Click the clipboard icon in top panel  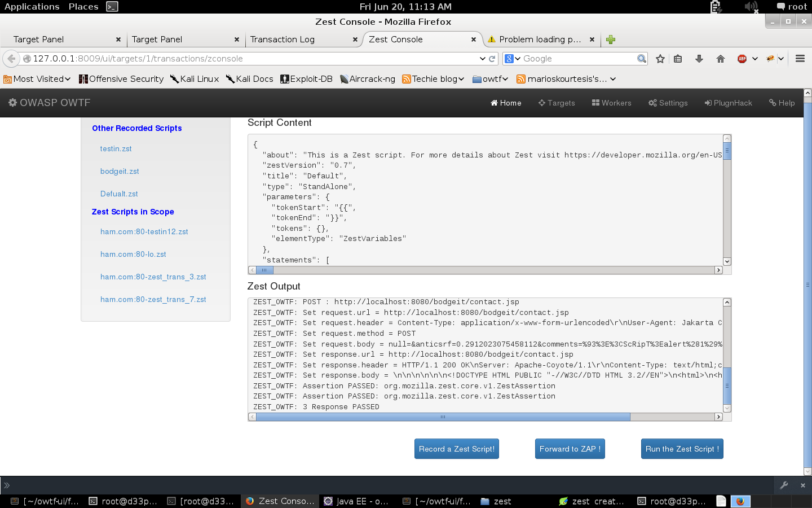[x=716, y=7]
